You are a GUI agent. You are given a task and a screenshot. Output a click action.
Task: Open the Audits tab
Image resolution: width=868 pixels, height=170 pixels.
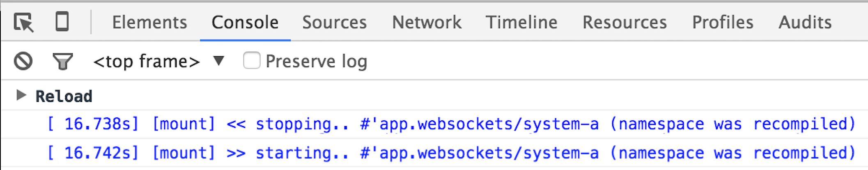(805, 22)
